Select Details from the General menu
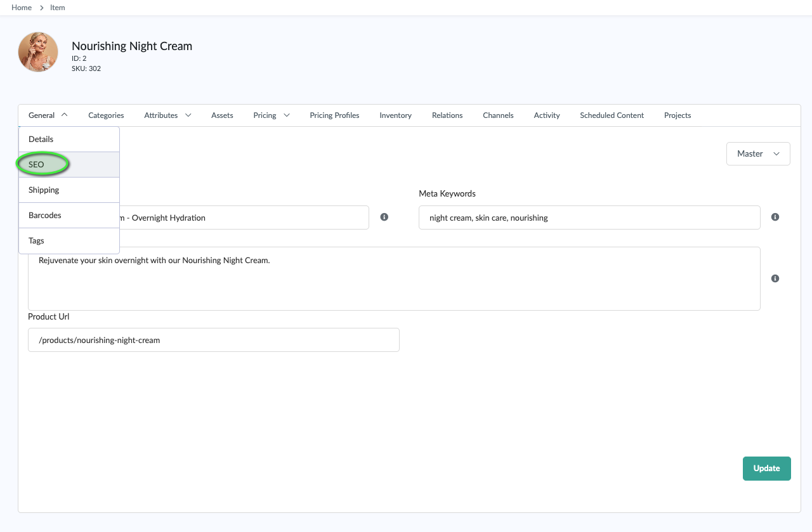The height and width of the screenshot is (532, 812). pyautogui.click(x=41, y=139)
